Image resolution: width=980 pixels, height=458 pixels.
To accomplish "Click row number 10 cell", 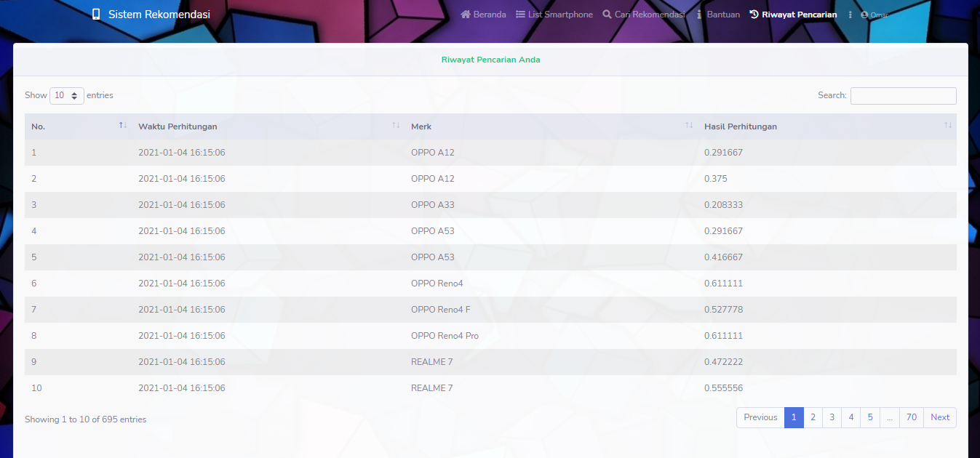I will [78, 388].
